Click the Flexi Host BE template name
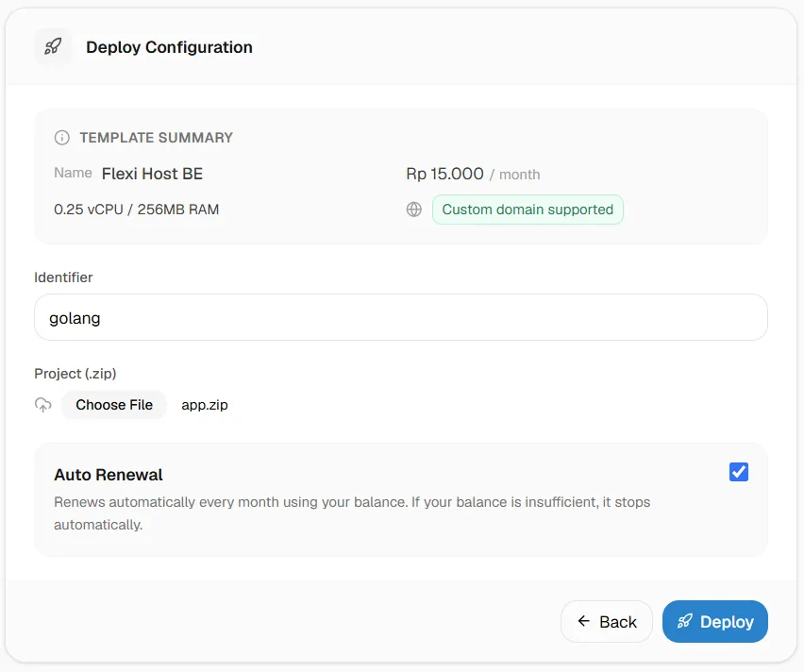 pos(152,174)
